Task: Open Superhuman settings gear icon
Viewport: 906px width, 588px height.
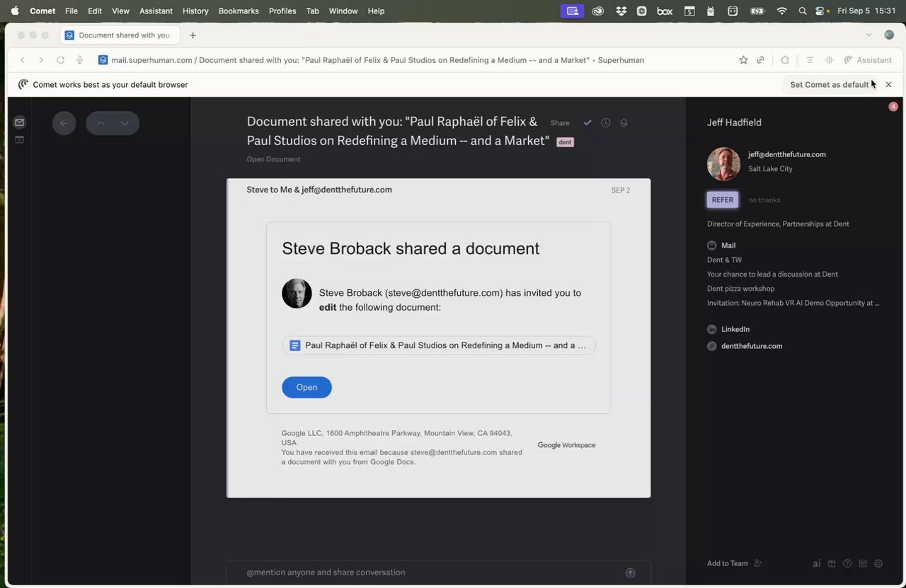Action: pyautogui.click(x=878, y=564)
